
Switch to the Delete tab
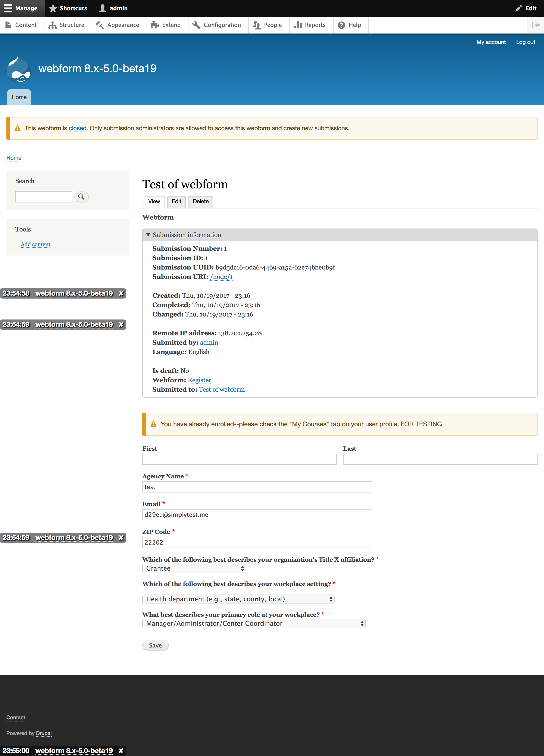click(200, 201)
